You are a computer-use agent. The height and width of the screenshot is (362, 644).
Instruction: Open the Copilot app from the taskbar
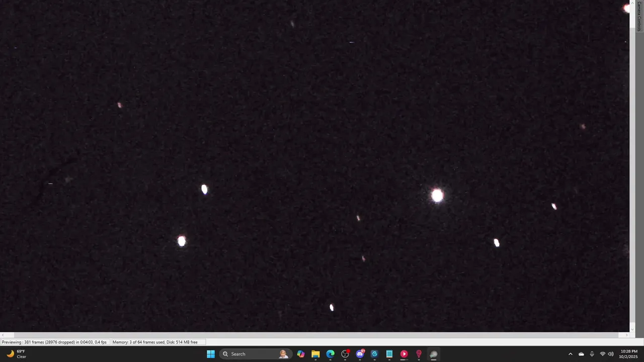click(x=301, y=354)
